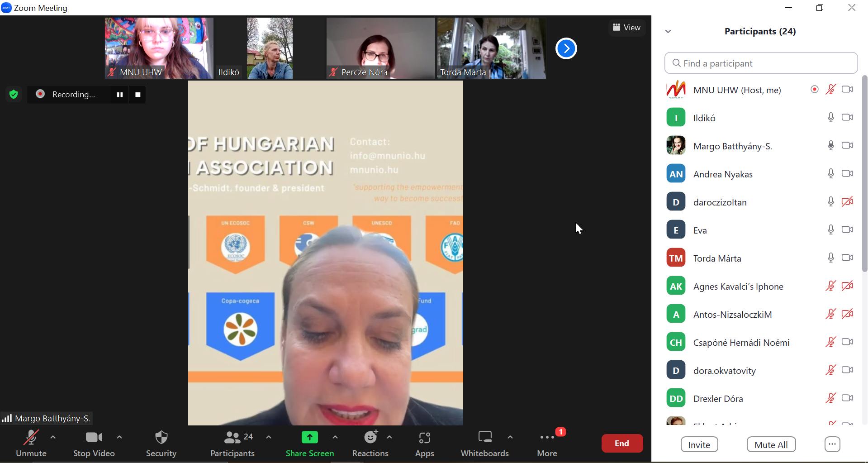868x463 pixels.
Task: Mute Ildikó via microphone icon
Action: pos(830,118)
